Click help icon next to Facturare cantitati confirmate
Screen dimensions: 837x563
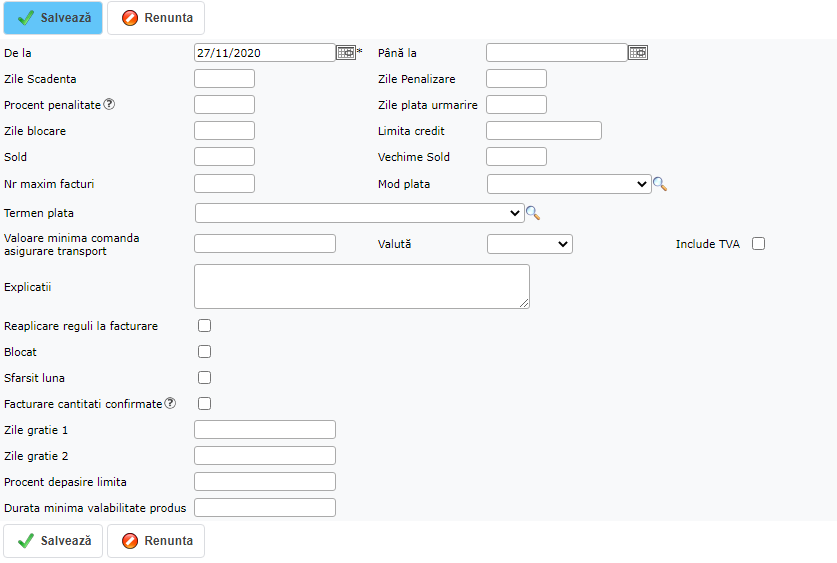170,404
